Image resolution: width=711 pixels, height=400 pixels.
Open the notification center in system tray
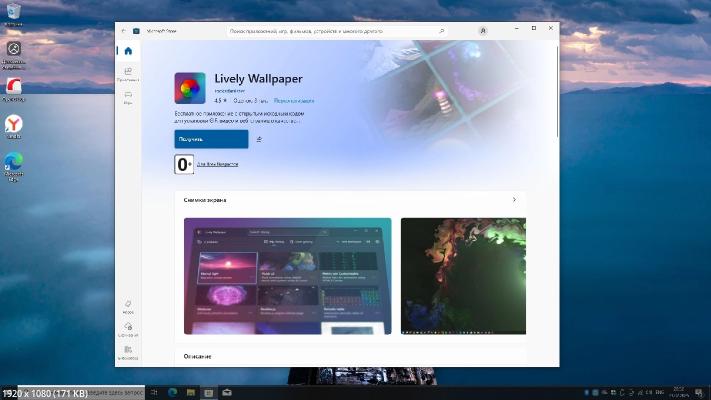pos(699,393)
